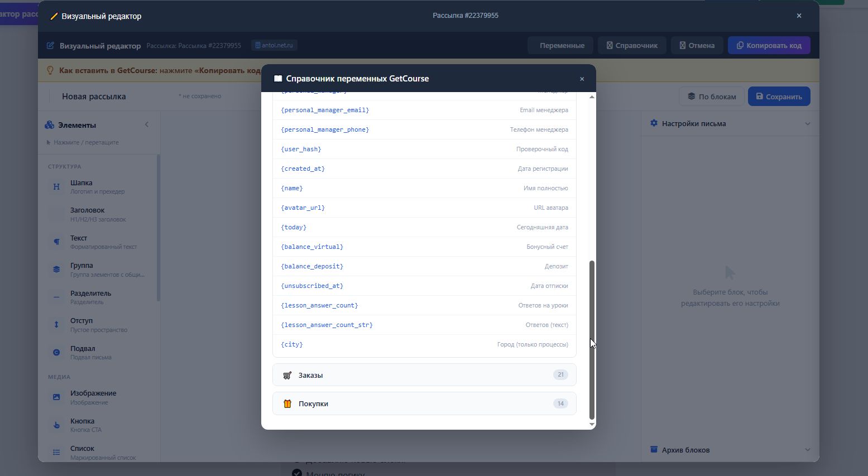
Task: Choose the {today} variable
Action: pyautogui.click(x=424, y=227)
